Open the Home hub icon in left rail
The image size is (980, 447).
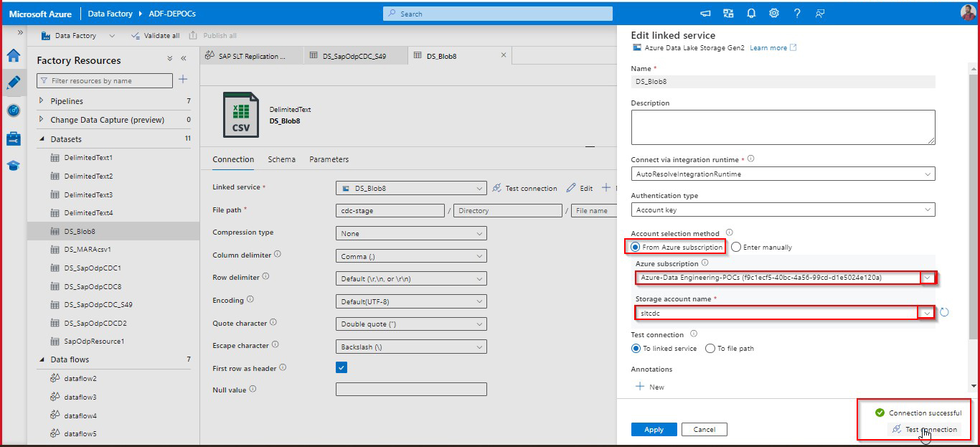(13, 56)
